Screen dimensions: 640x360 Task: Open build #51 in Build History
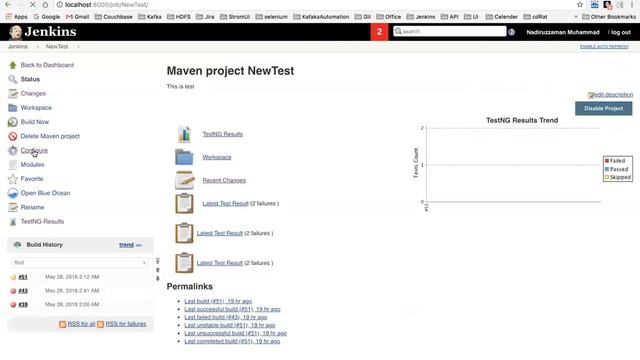[x=23, y=277]
